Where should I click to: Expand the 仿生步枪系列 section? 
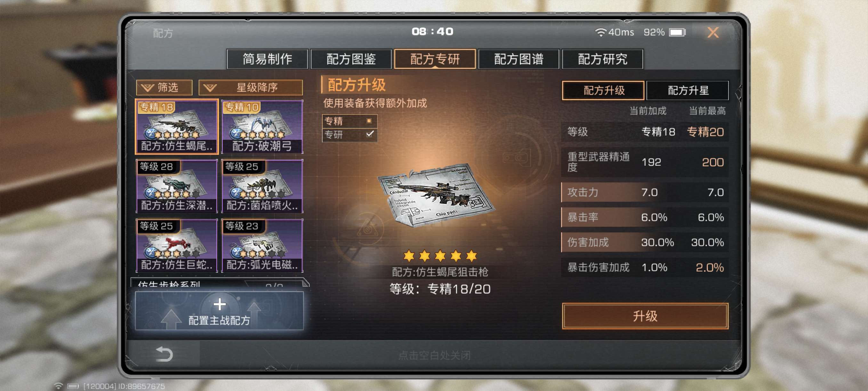(x=220, y=283)
